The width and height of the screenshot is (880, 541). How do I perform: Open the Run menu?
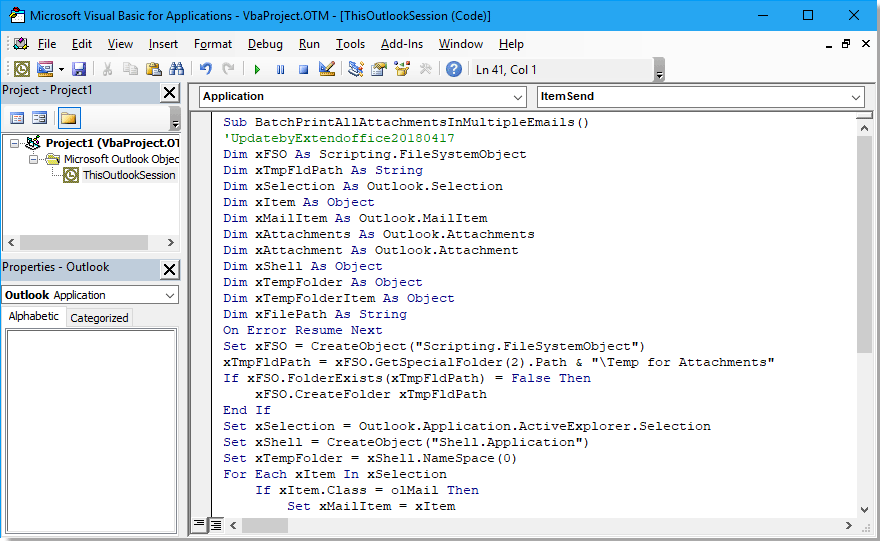click(309, 44)
